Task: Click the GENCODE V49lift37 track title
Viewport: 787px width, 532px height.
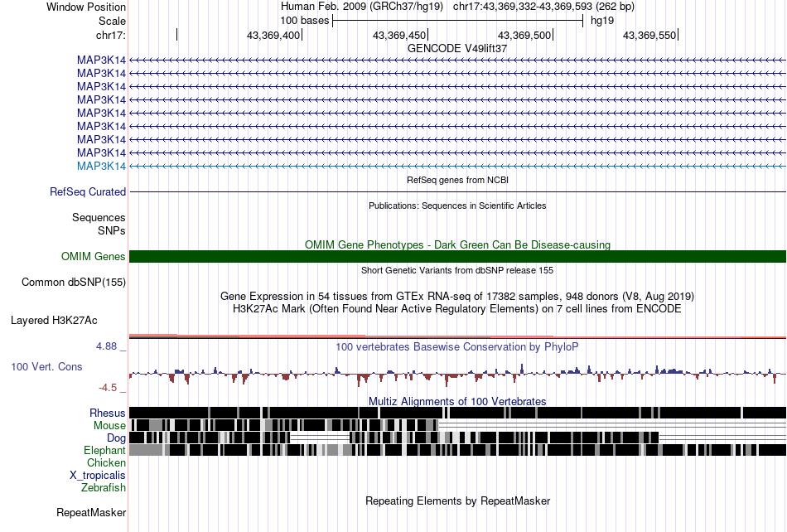Action: tap(456, 48)
